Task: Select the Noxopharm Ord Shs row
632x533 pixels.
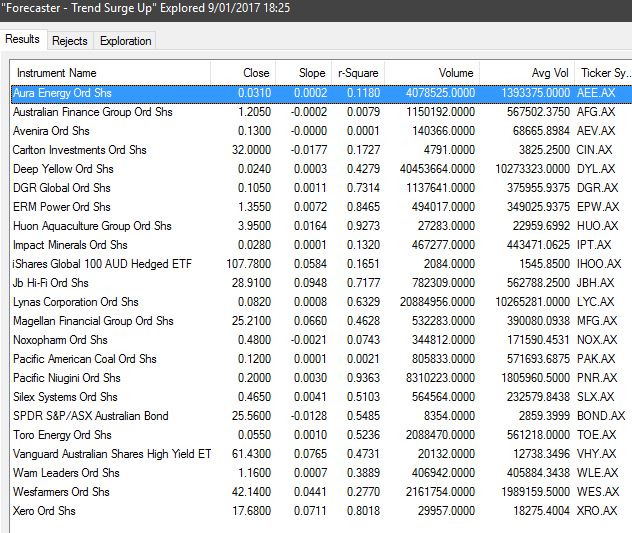Action: coord(321,339)
